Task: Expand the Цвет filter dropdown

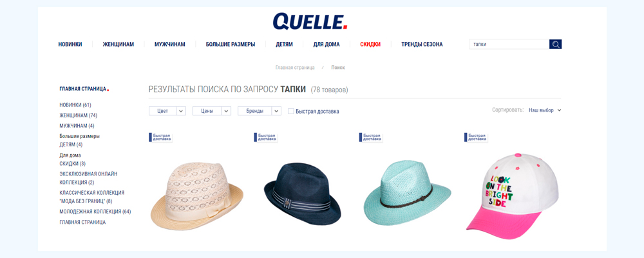Action: click(x=167, y=111)
